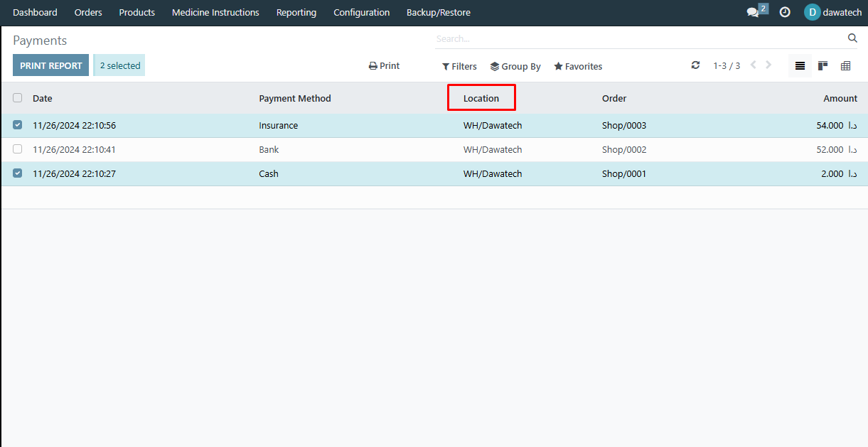The width and height of the screenshot is (868, 447).
Task: Click the 54.000 amount cell
Action: 837,125
